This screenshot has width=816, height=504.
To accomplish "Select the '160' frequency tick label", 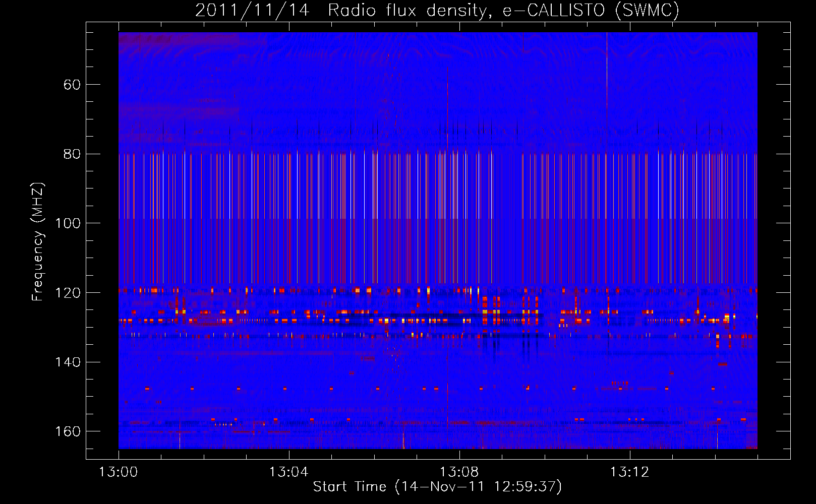I will point(68,431).
